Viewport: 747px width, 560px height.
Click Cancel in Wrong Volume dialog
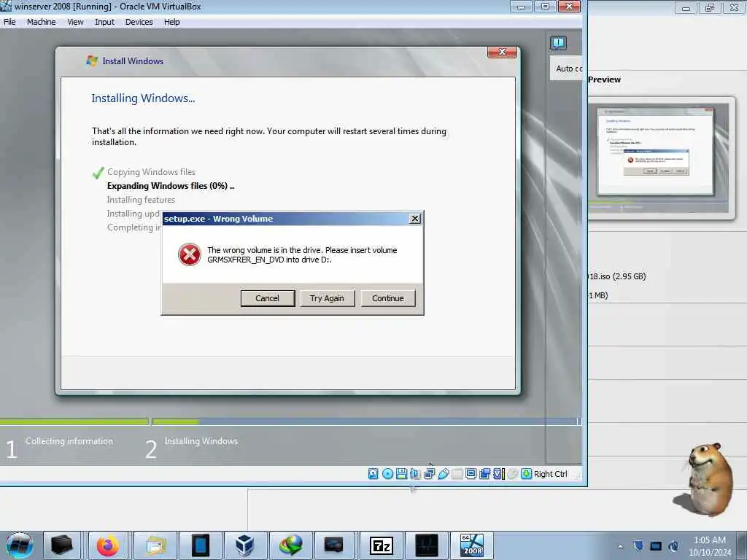tap(267, 298)
